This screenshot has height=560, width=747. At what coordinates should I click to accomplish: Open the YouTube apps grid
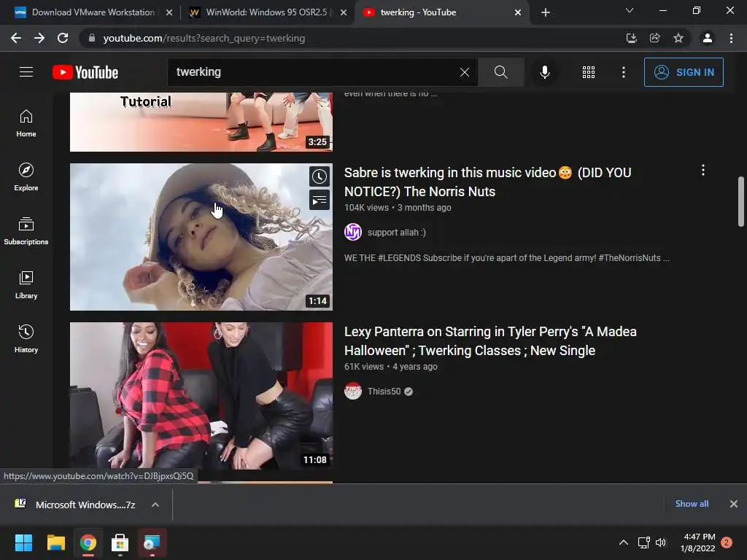tap(589, 72)
